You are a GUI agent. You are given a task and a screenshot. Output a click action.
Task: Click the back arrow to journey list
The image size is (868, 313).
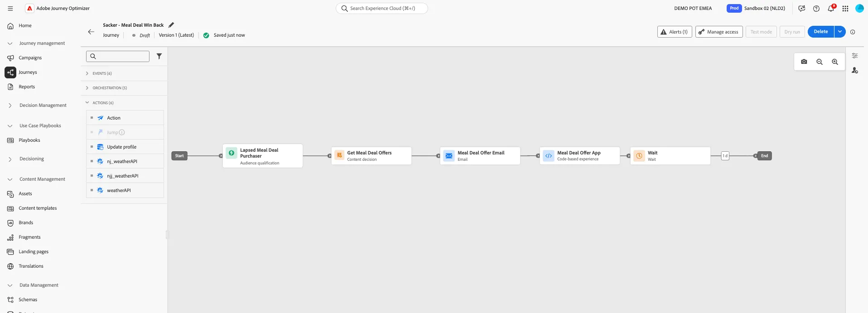pyautogui.click(x=91, y=32)
